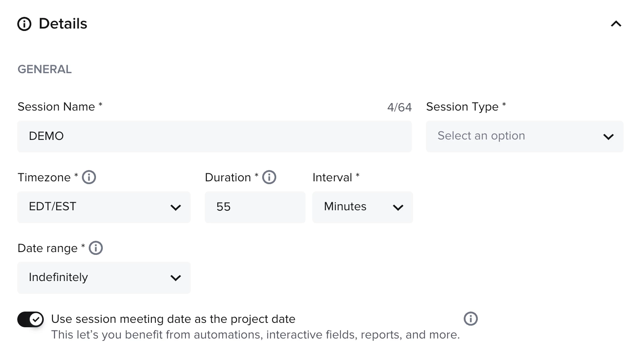644x357 pixels.
Task: Click the Duration info icon
Action: click(269, 177)
